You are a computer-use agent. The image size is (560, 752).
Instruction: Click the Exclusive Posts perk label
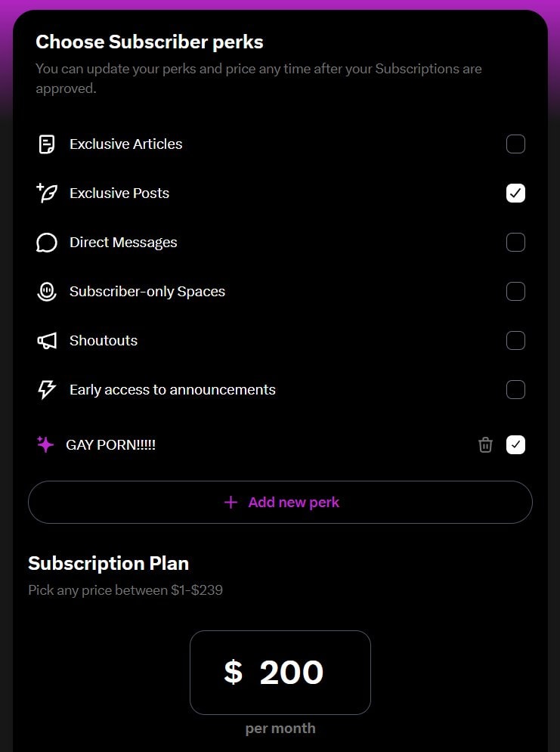(x=119, y=193)
